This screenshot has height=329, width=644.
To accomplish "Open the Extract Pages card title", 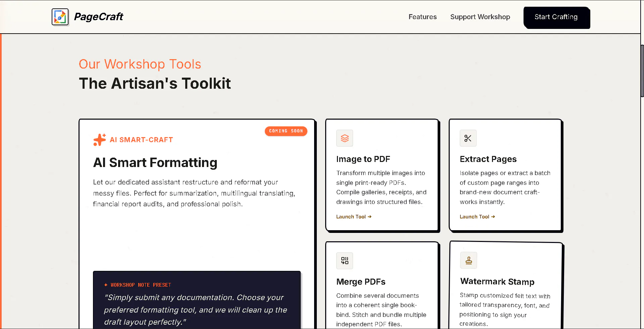I will point(488,159).
